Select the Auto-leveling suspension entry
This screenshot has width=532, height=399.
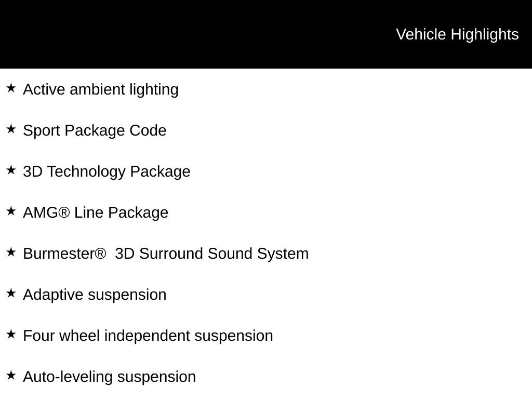pyautogui.click(x=109, y=377)
